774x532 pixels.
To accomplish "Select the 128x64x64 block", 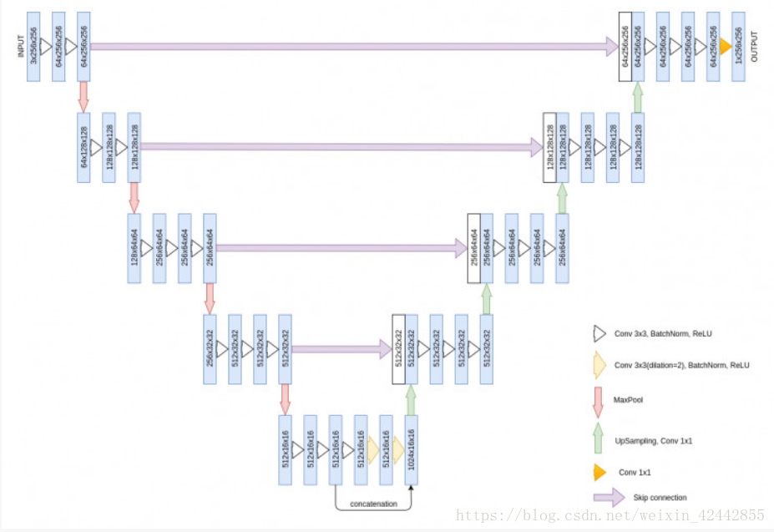I will 134,249.
